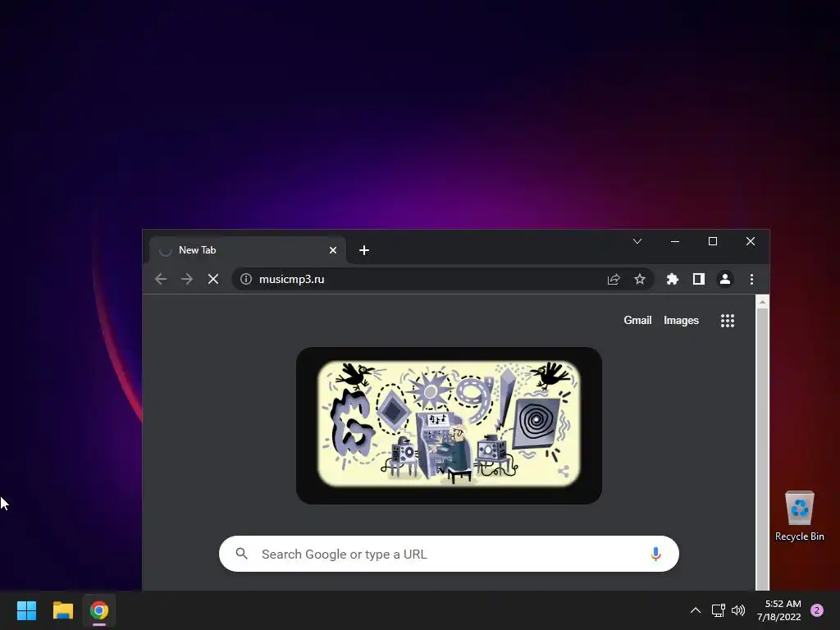Bookmark this tab with the star icon

(x=640, y=279)
